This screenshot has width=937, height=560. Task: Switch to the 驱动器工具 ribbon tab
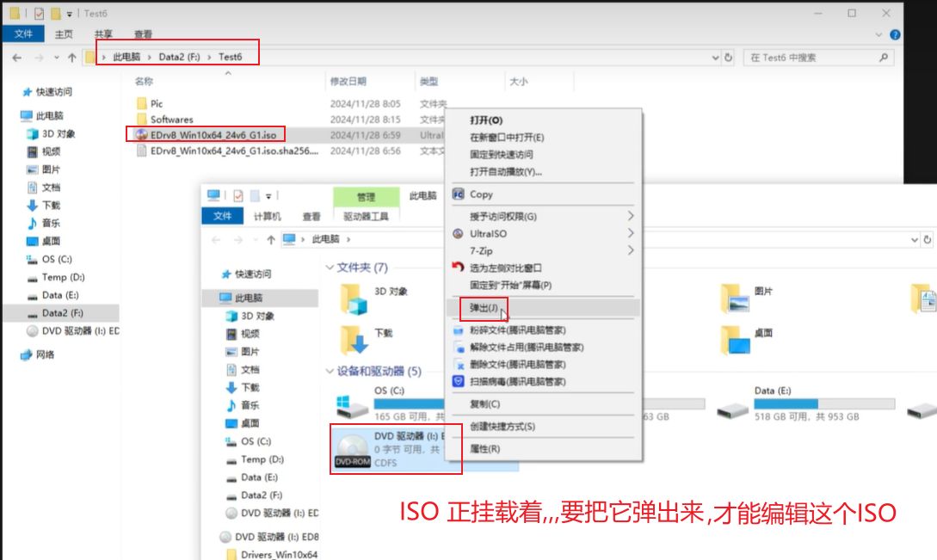pos(366,217)
